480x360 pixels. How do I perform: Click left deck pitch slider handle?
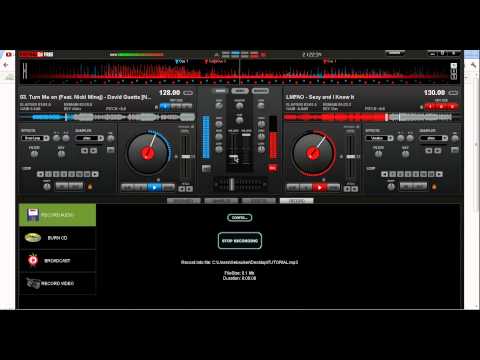[x=186, y=156]
